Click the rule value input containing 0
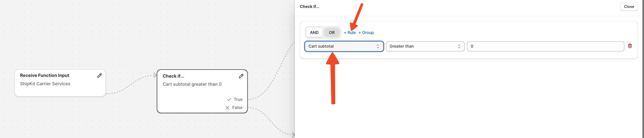644x138 pixels. 545,46
